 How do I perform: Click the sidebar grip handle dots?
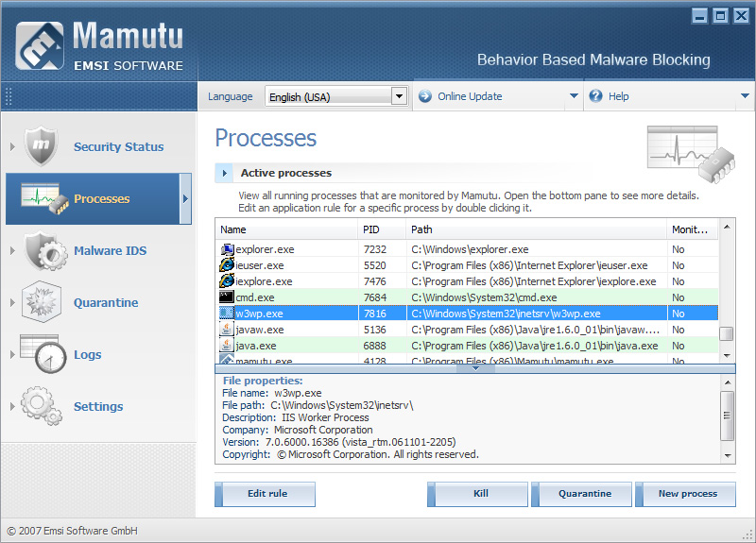coord(9,96)
